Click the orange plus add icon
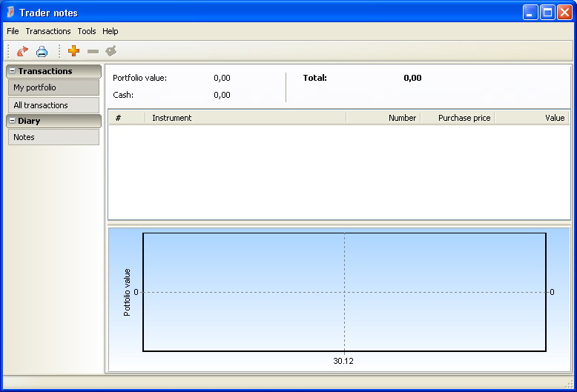Screen dimensions: 577x392 coord(73,51)
